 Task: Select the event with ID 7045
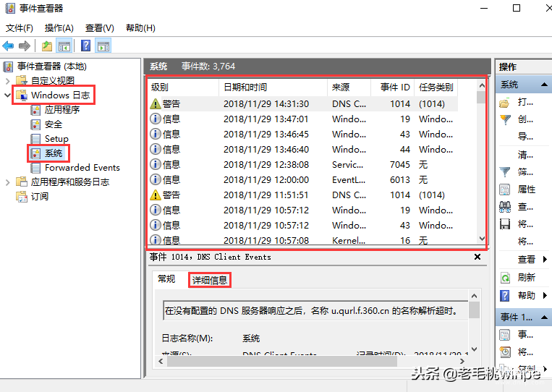pyautogui.click(x=303, y=164)
